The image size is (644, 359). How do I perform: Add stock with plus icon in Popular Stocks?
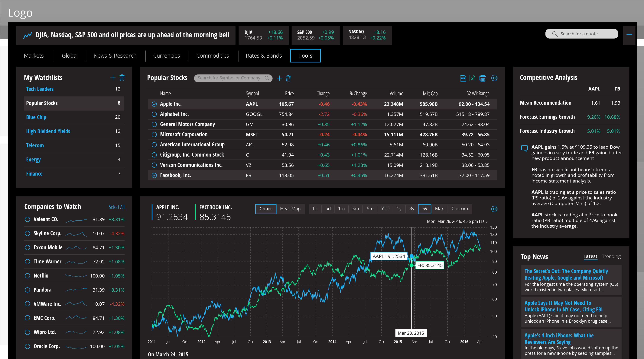(279, 78)
